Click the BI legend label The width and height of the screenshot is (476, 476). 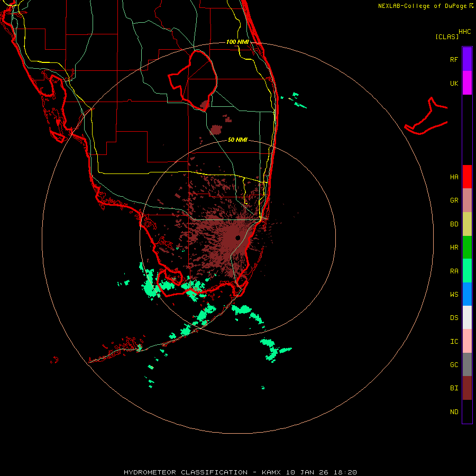[454, 388]
